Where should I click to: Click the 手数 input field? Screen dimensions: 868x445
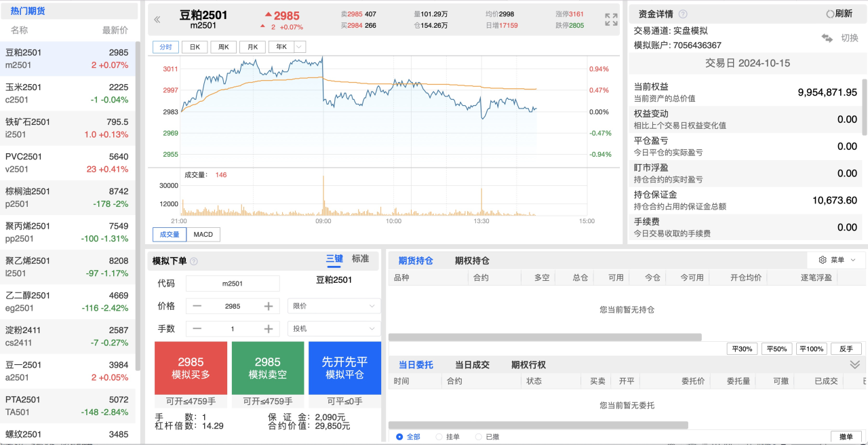click(233, 329)
